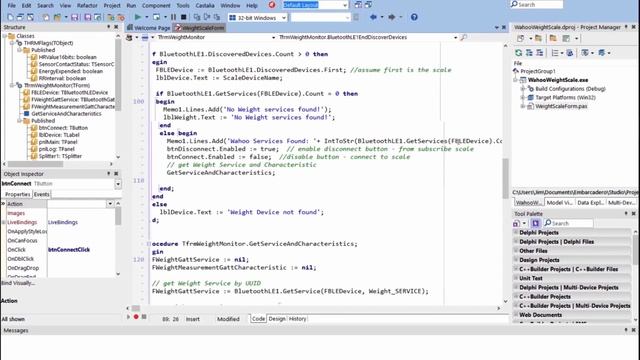Click the red circular icon after Help menu
This screenshot has width=640, height=360.
(272, 5)
